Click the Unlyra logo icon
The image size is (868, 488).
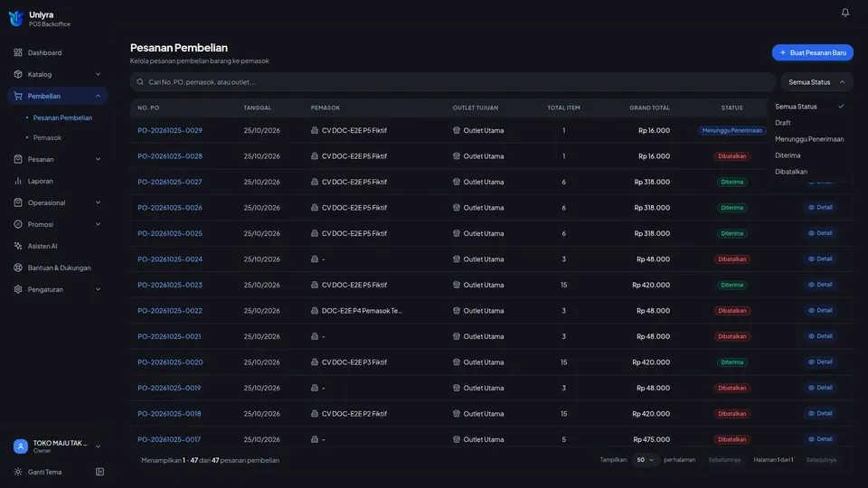pos(16,18)
